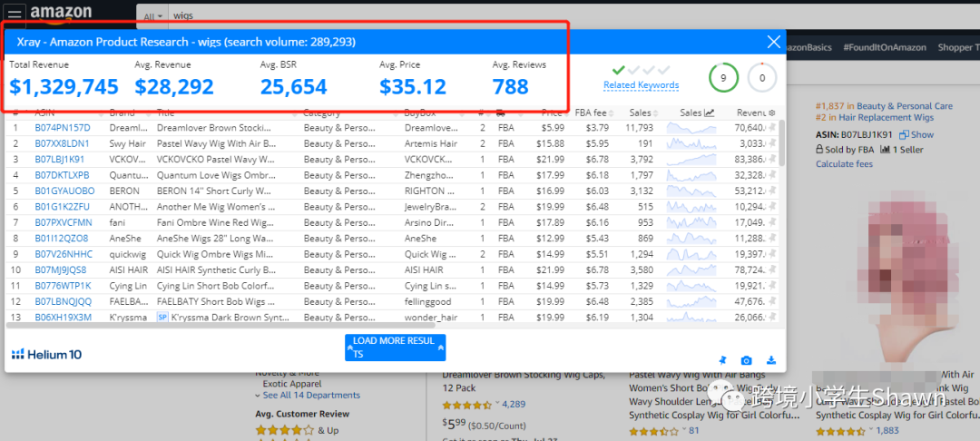Open ASIN link B0776WTP1K
The width and height of the screenshot is (980, 441).
tap(63, 286)
